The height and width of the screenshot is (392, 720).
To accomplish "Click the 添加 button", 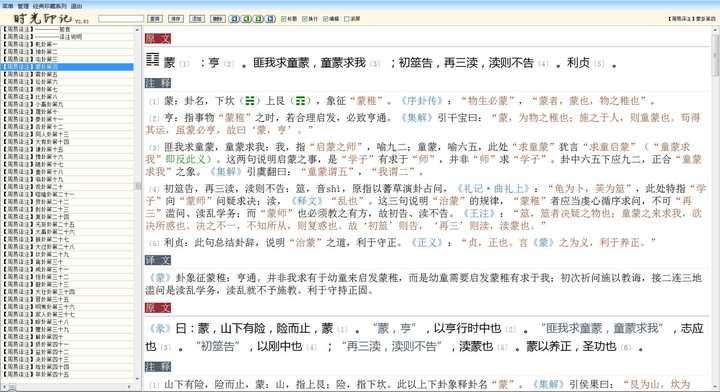I will pos(197,19).
